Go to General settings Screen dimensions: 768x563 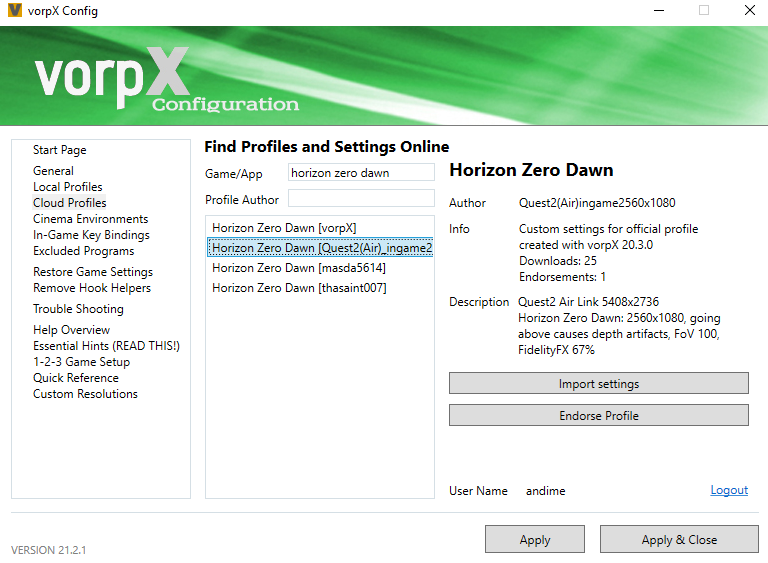[x=53, y=171]
